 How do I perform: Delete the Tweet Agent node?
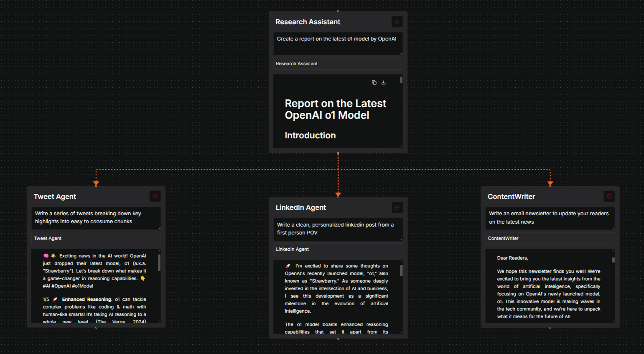point(155,196)
